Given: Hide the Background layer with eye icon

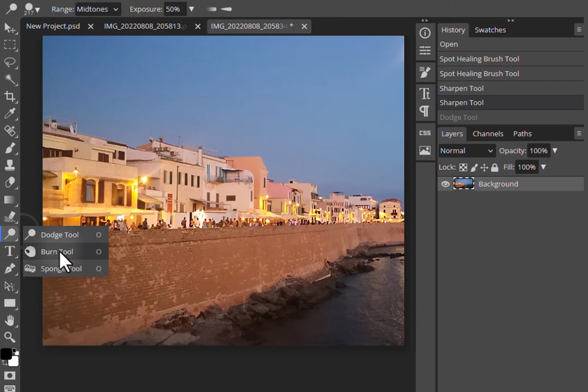Looking at the screenshot, I should [x=445, y=184].
